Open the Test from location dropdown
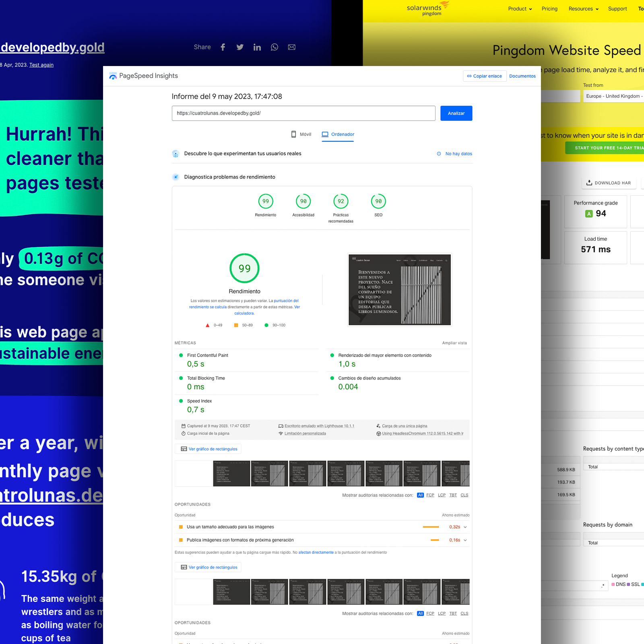 (613, 96)
